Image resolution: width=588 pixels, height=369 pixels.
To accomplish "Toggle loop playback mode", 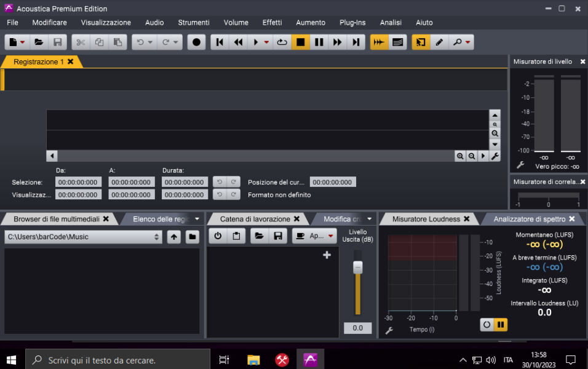I will coord(282,42).
